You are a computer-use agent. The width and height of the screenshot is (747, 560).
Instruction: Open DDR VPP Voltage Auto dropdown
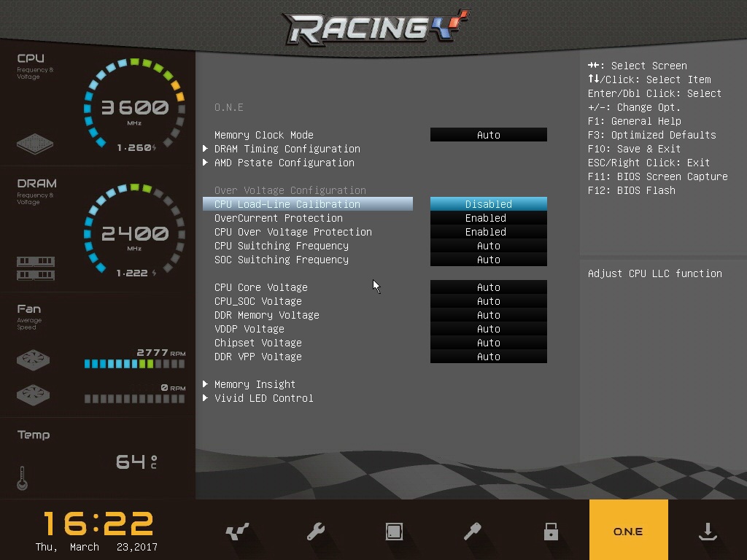(488, 356)
